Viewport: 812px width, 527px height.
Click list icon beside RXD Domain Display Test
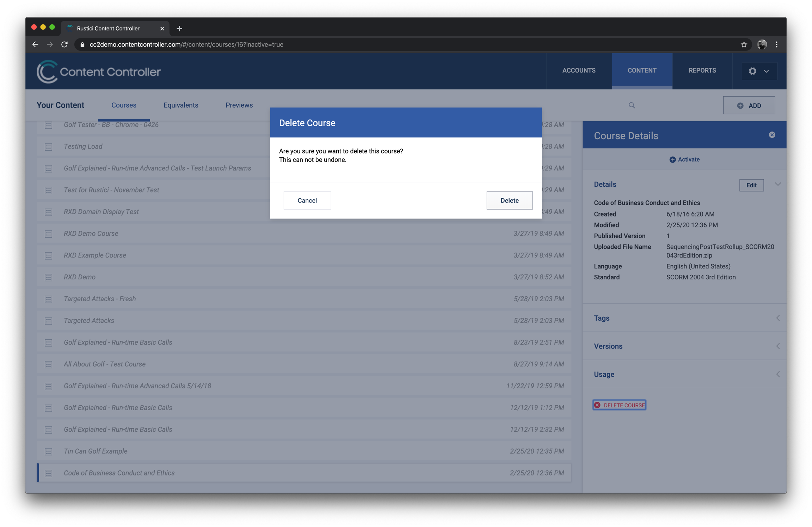(49, 212)
